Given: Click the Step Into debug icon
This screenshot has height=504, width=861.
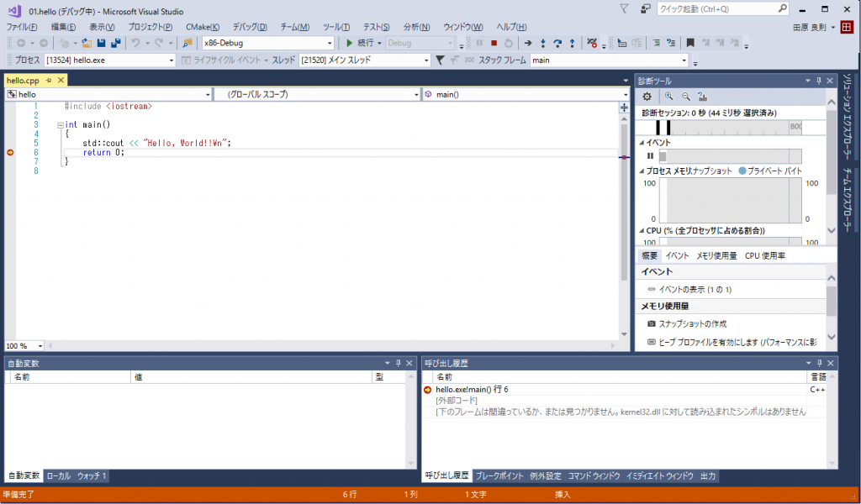Looking at the screenshot, I should click(x=542, y=43).
